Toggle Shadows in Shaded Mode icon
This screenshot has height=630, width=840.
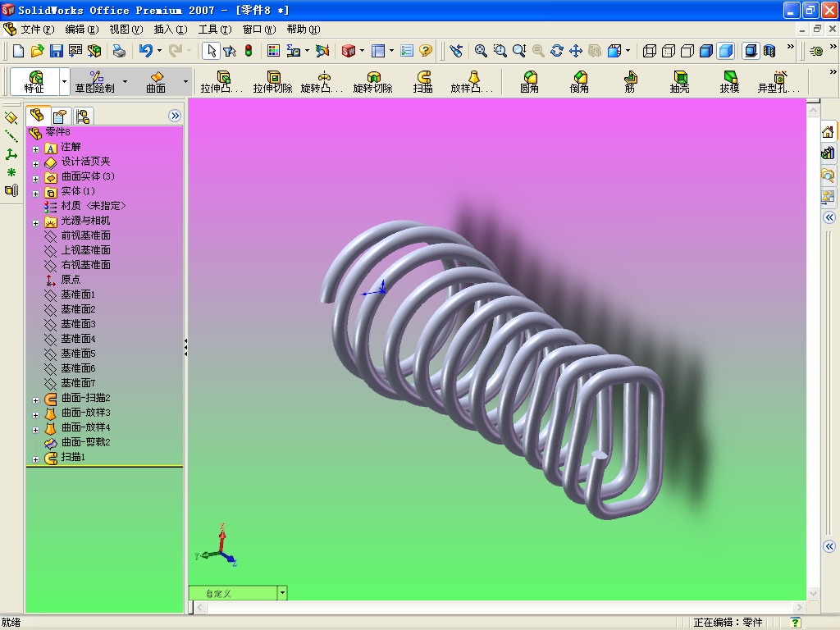[751, 51]
